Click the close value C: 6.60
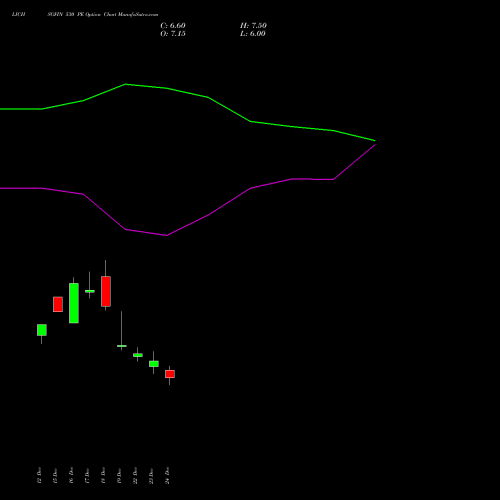This screenshot has width=500, height=500. [x=173, y=26]
